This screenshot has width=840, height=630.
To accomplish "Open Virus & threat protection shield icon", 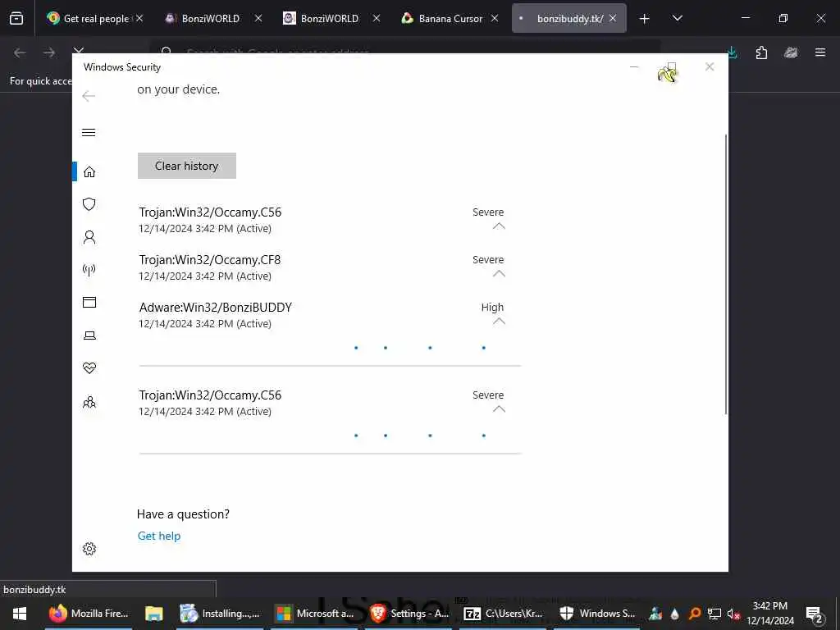I will coord(89,204).
